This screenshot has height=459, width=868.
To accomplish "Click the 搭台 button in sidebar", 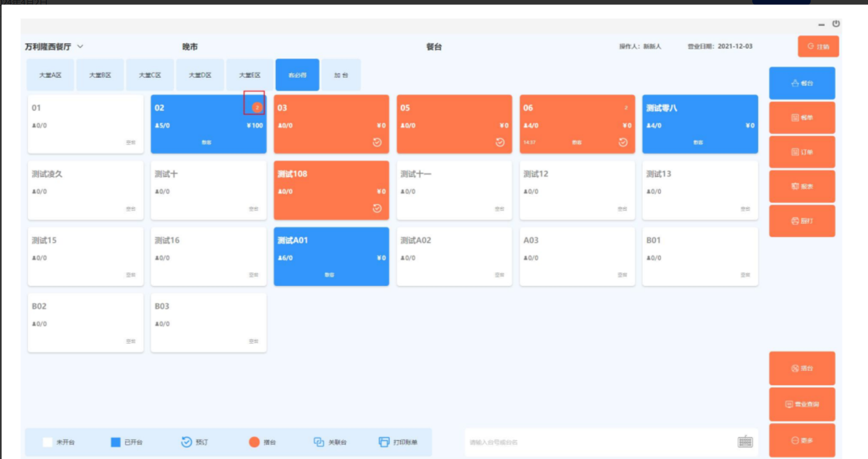I will pos(802,368).
